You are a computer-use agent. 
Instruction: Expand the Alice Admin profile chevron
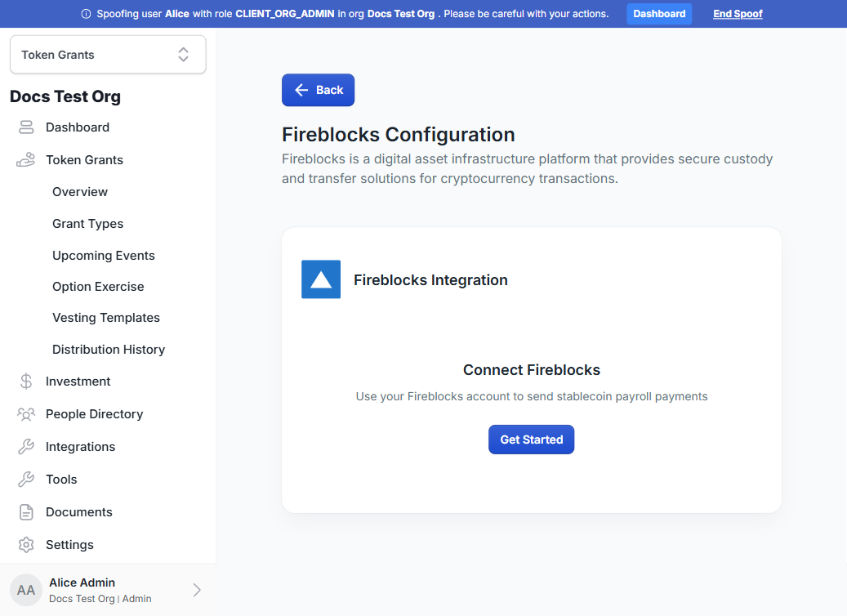pyautogui.click(x=197, y=590)
